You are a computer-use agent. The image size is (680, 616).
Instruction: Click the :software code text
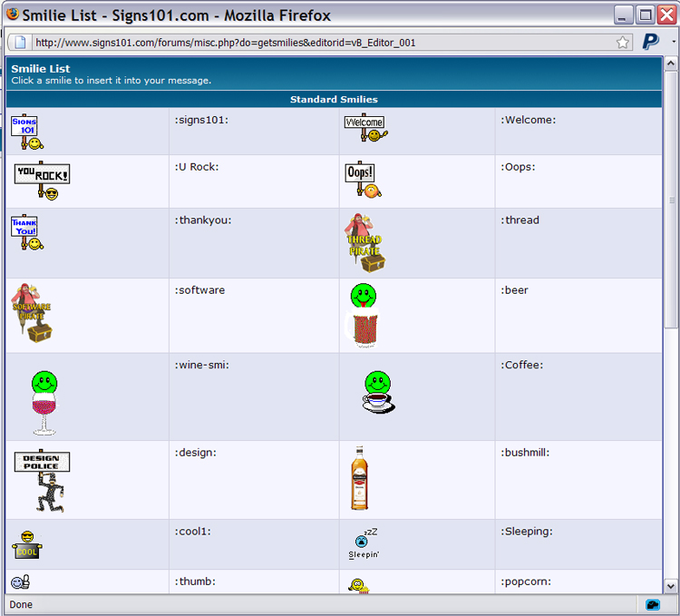(x=200, y=290)
